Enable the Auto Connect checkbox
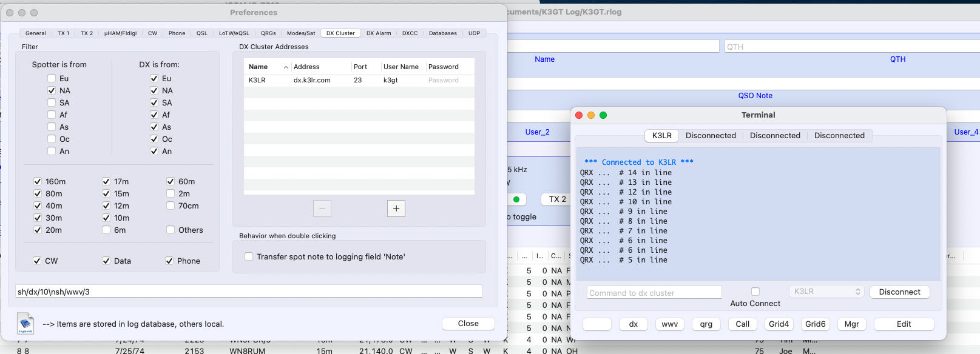Image resolution: width=980 pixels, height=354 pixels. (x=755, y=292)
